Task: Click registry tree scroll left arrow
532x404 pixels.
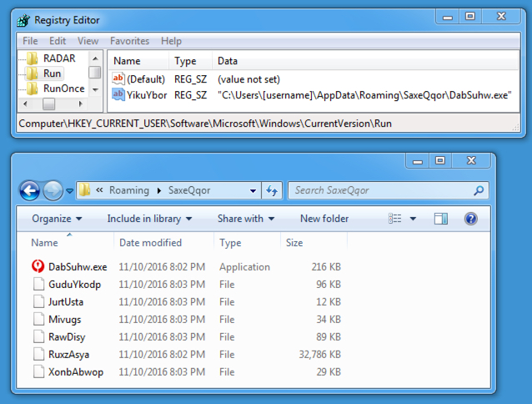Action: 25,104
